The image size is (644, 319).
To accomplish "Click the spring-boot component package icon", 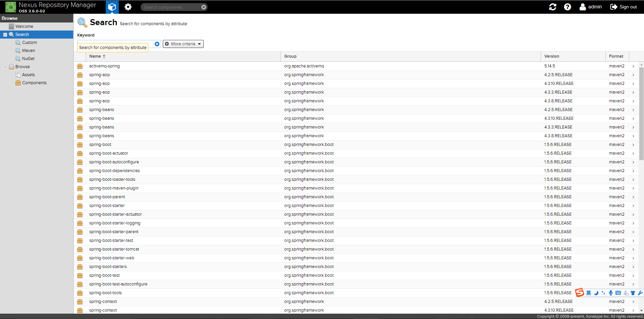I will tap(80, 145).
